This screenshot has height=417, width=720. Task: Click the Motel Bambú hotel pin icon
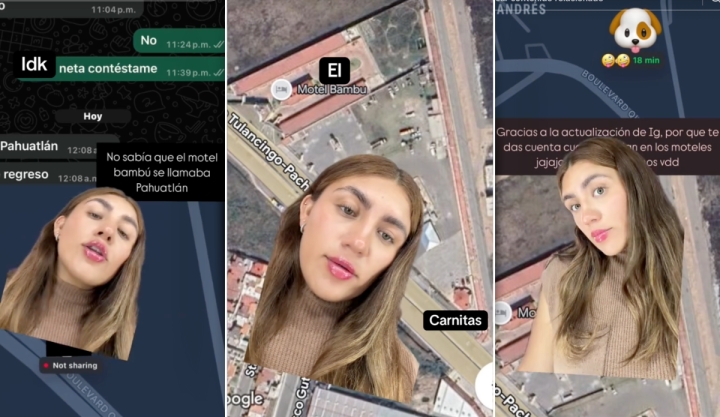(x=283, y=89)
